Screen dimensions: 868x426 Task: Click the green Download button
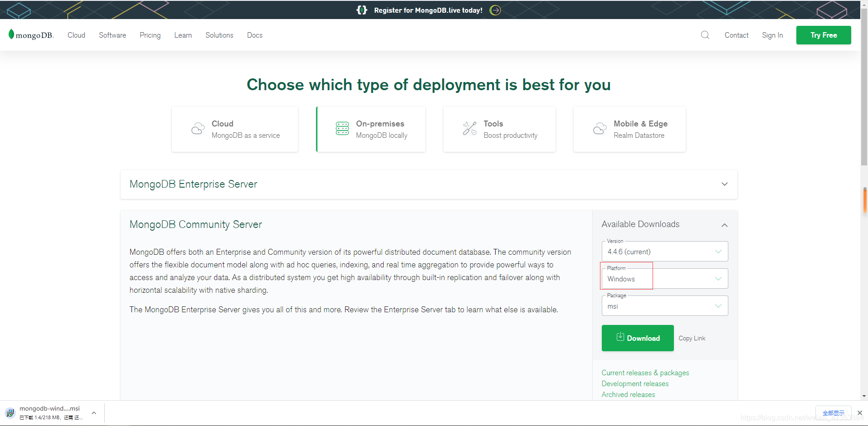point(638,338)
